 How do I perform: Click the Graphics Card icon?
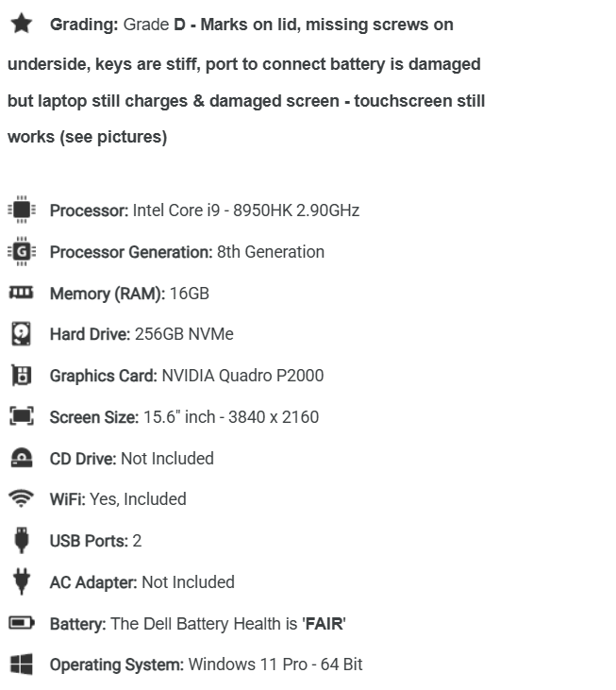point(21,376)
